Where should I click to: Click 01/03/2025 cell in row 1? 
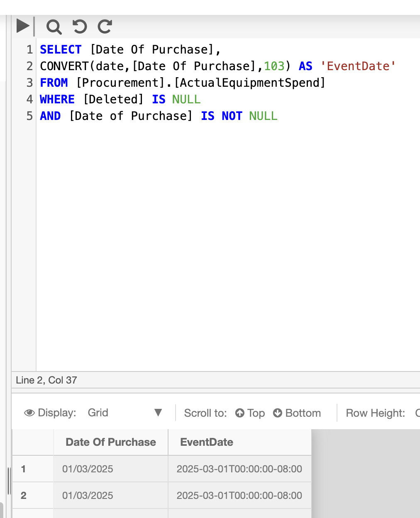point(111,469)
